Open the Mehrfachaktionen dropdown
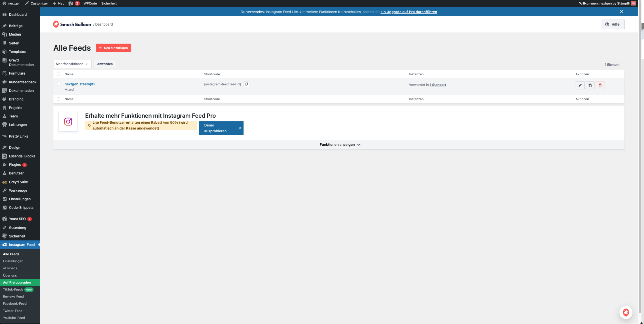644x324 pixels. [72, 64]
